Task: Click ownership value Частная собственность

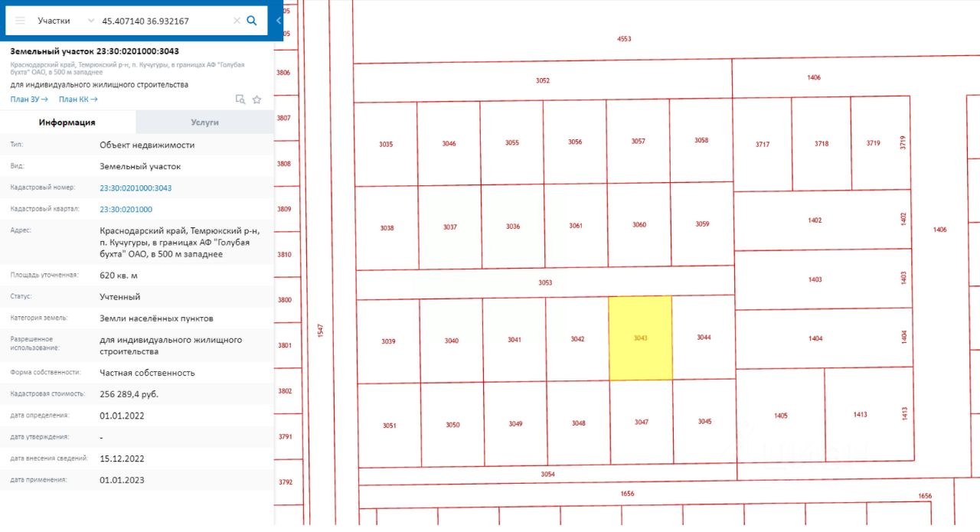Action: click(147, 373)
